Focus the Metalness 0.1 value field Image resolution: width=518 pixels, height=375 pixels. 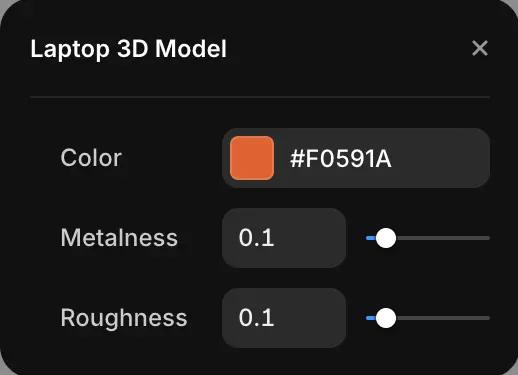[284, 238]
